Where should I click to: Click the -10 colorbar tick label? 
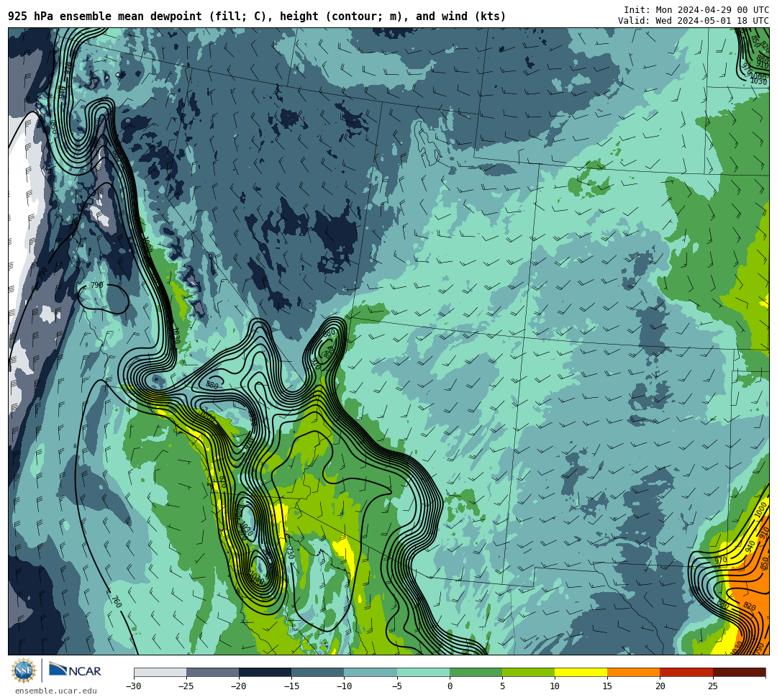click(x=344, y=686)
